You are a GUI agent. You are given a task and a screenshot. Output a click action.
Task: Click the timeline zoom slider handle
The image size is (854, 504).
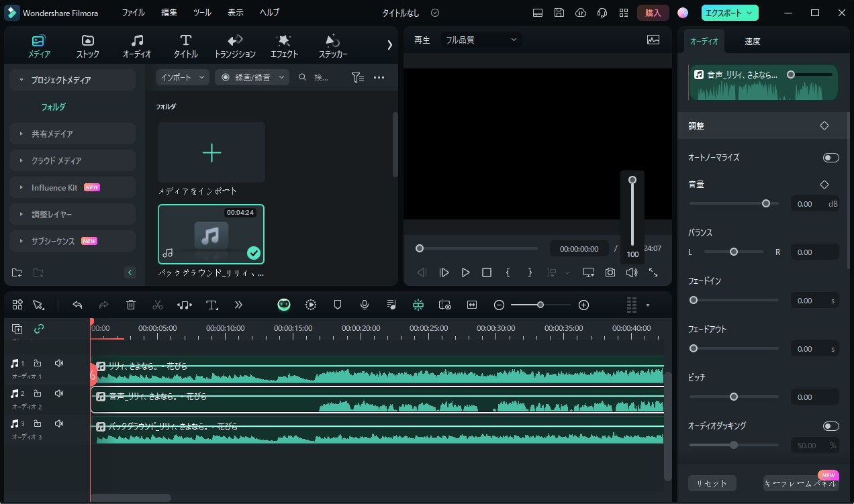540,305
